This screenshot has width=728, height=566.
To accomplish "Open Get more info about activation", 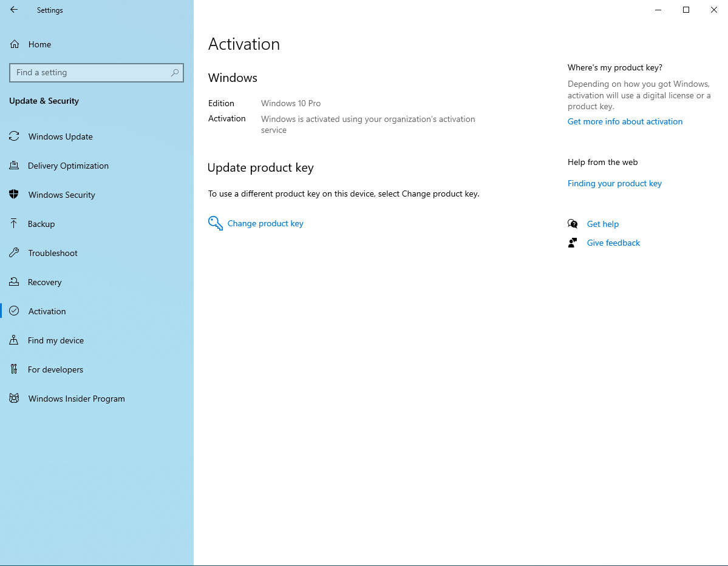I will coord(625,121).
